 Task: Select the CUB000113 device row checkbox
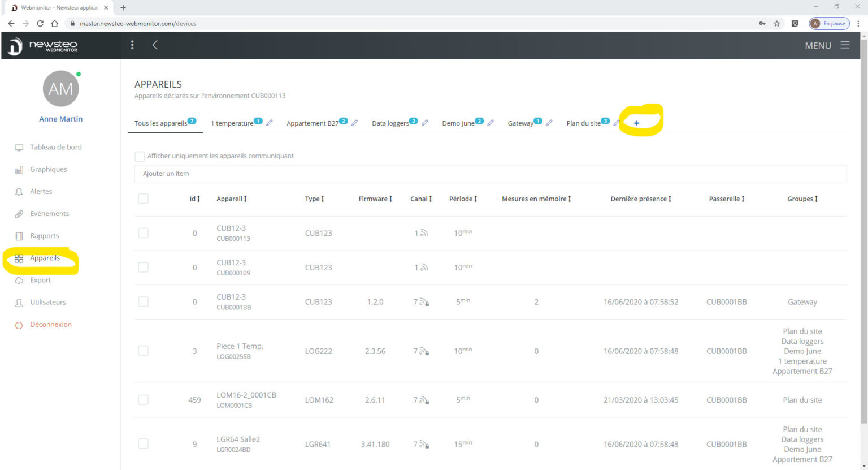pos(144,233)
